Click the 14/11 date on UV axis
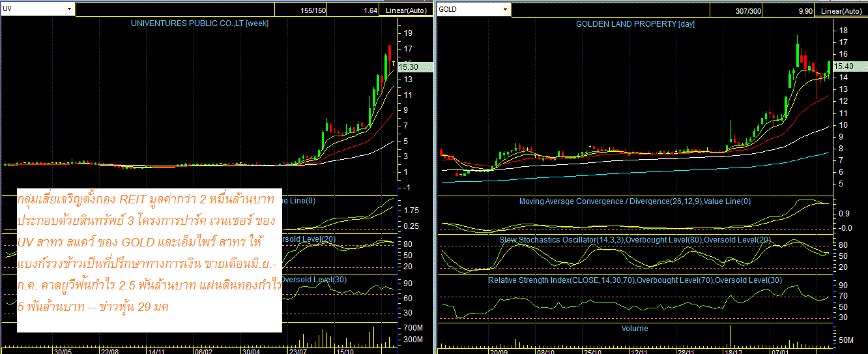This screenshot has height=354, width=868. tap(156, 351)
